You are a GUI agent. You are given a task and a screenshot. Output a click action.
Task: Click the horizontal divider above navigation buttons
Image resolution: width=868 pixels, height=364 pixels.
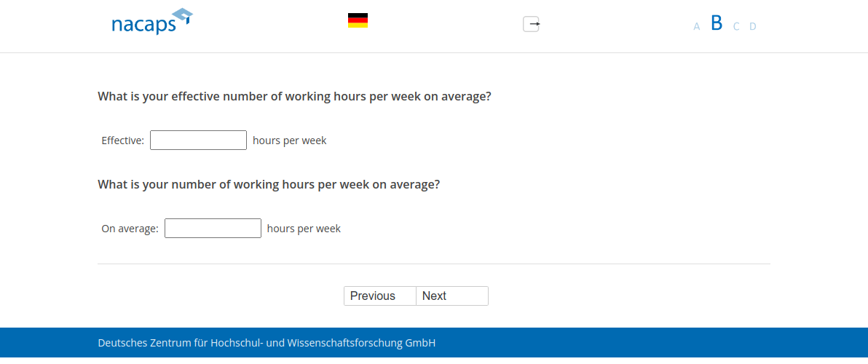pyautogui.click(x=433, y=264)
